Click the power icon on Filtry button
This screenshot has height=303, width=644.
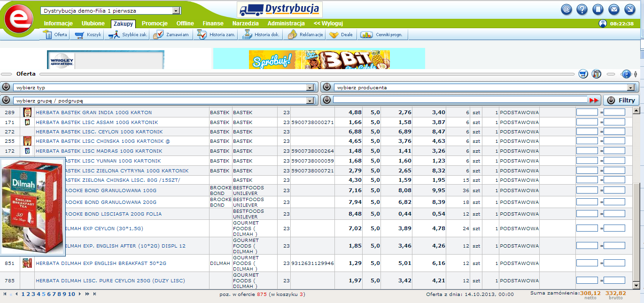click(611, 100)
